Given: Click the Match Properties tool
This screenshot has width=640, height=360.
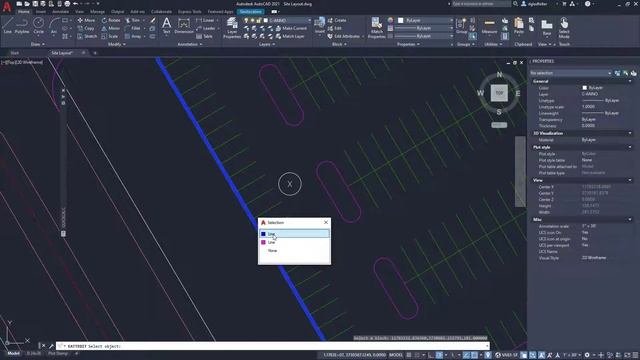Looking at the screenshot, I should [376, 28].
